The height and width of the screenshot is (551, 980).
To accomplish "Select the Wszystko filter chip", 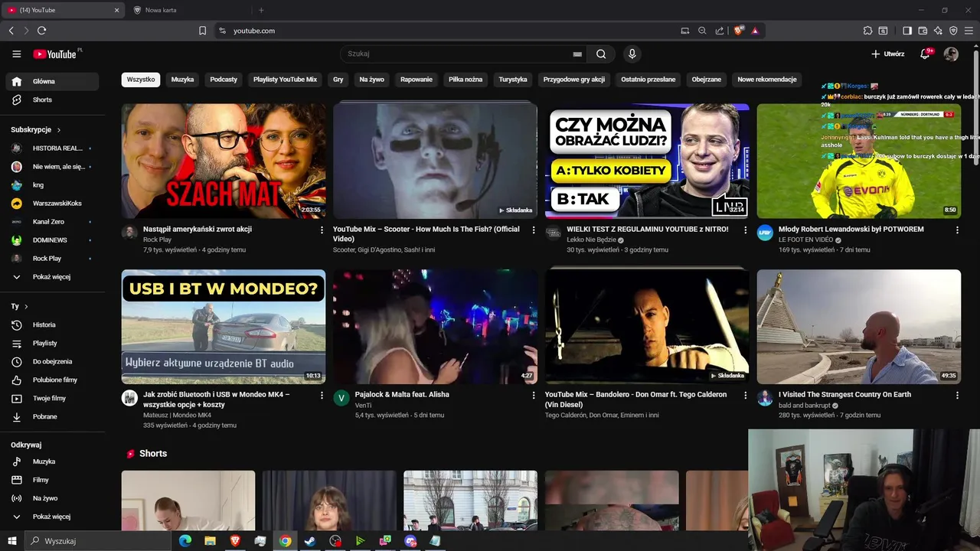I will [x=141, y=80].
